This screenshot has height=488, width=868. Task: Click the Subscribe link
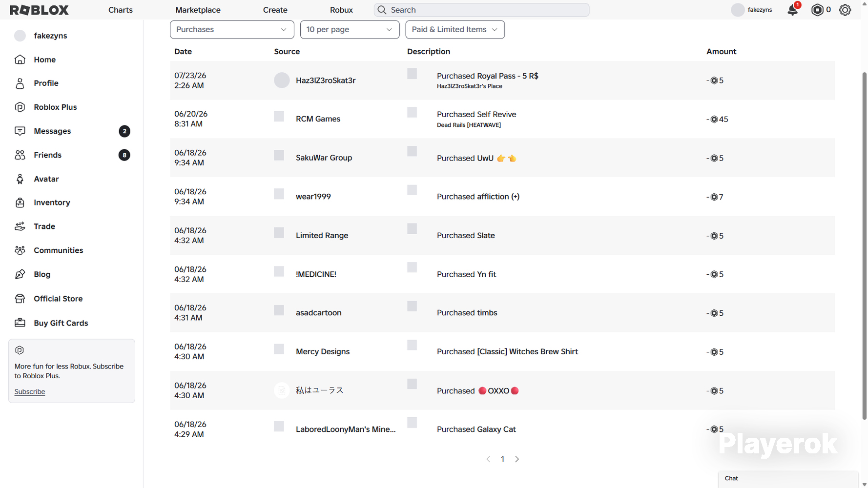click(30, 392)
